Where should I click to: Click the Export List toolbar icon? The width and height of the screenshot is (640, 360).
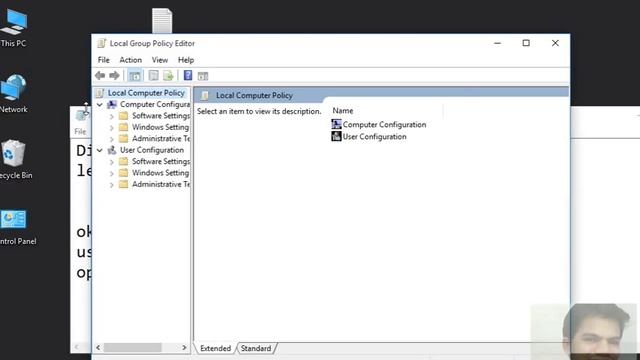pyautogui.click(x=168, y=76)
